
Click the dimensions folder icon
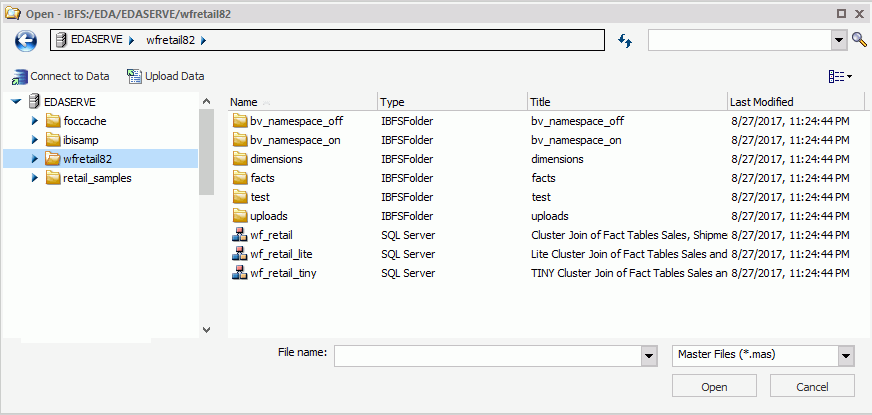pos(240,159)
